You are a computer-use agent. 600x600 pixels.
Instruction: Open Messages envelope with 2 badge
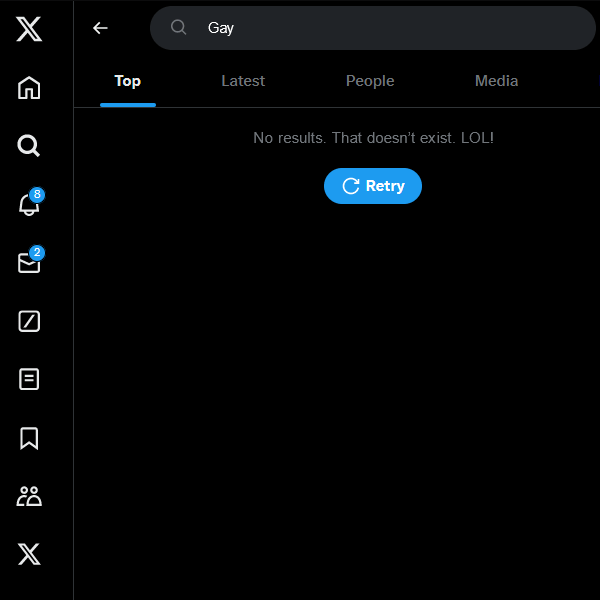(29, 263)
